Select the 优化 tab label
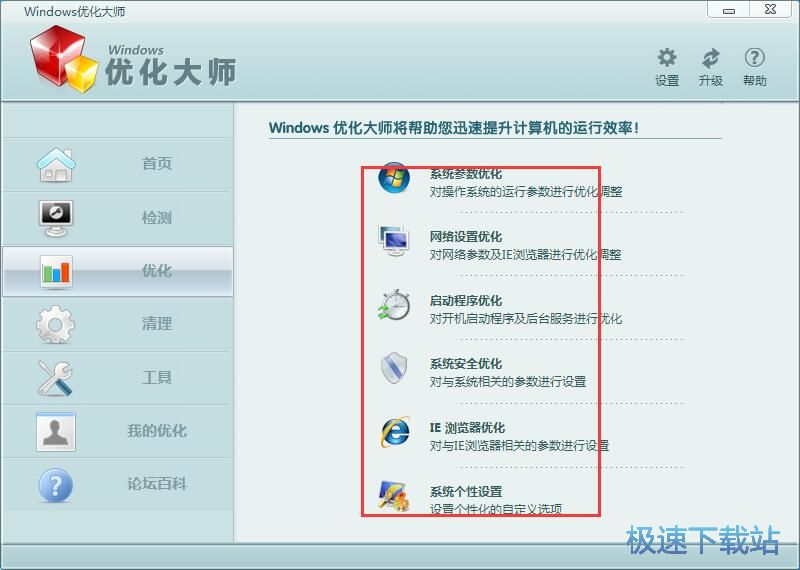The image size is (800, 570). pyautogui.click(x=157, y=270)
